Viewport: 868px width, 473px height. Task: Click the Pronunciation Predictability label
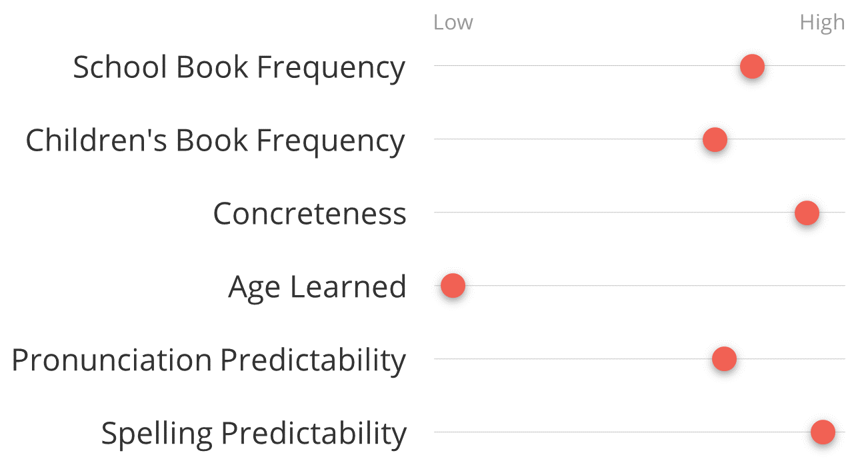[209, 360]
